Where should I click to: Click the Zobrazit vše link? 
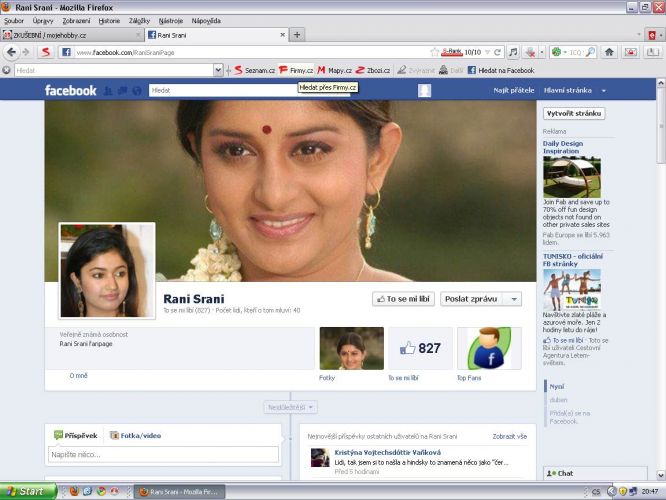[510, 436]
